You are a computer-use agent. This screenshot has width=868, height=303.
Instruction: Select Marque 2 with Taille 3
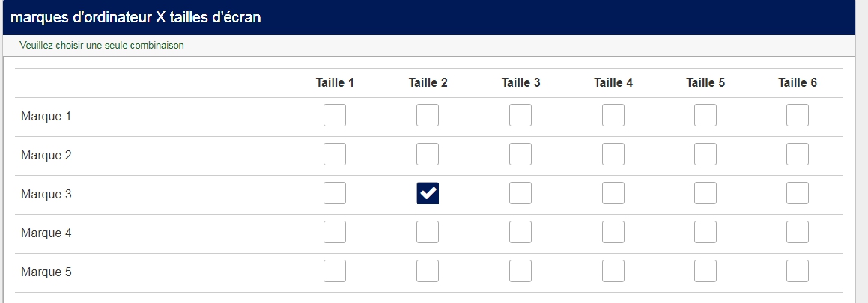pyautogui.click(x=521, y=155)
